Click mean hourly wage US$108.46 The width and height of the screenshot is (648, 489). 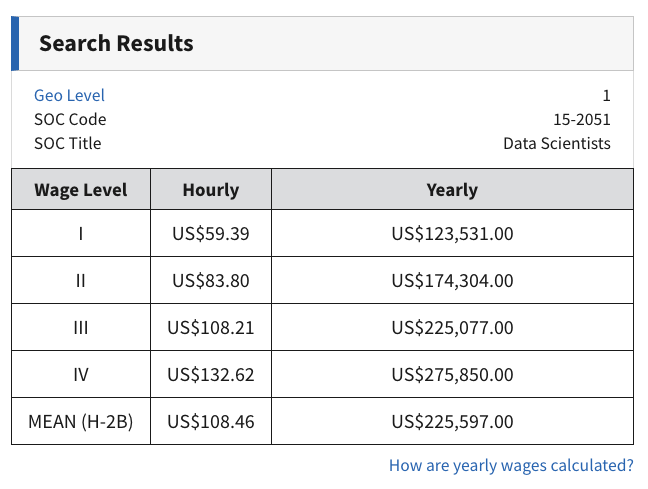coord(211,422)
